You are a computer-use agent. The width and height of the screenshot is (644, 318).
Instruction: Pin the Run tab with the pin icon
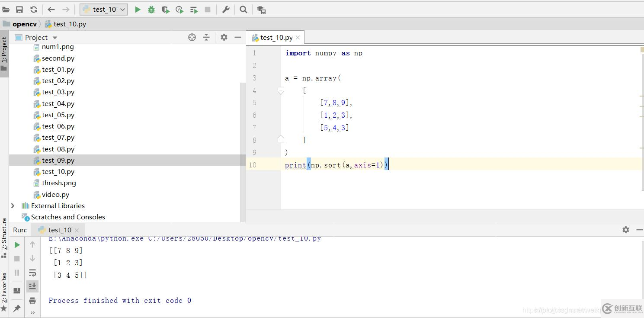pyautogui.click(x=17, y=308)
